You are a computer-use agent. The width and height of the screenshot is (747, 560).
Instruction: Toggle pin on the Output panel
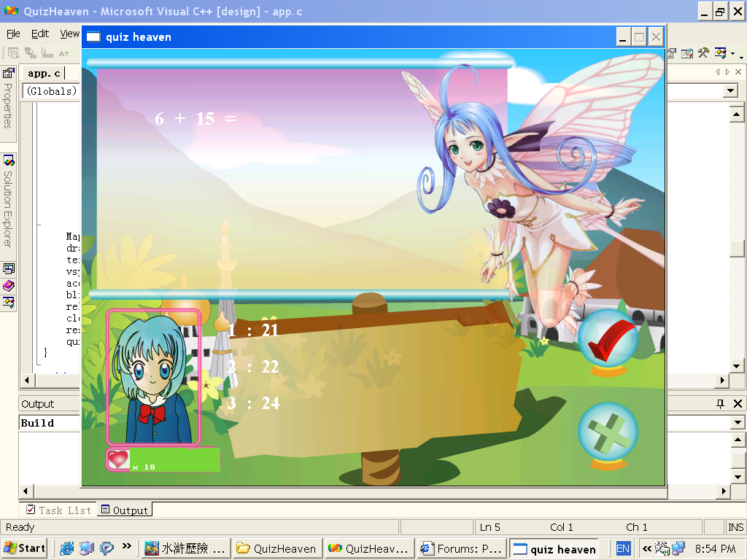point(720,404)
